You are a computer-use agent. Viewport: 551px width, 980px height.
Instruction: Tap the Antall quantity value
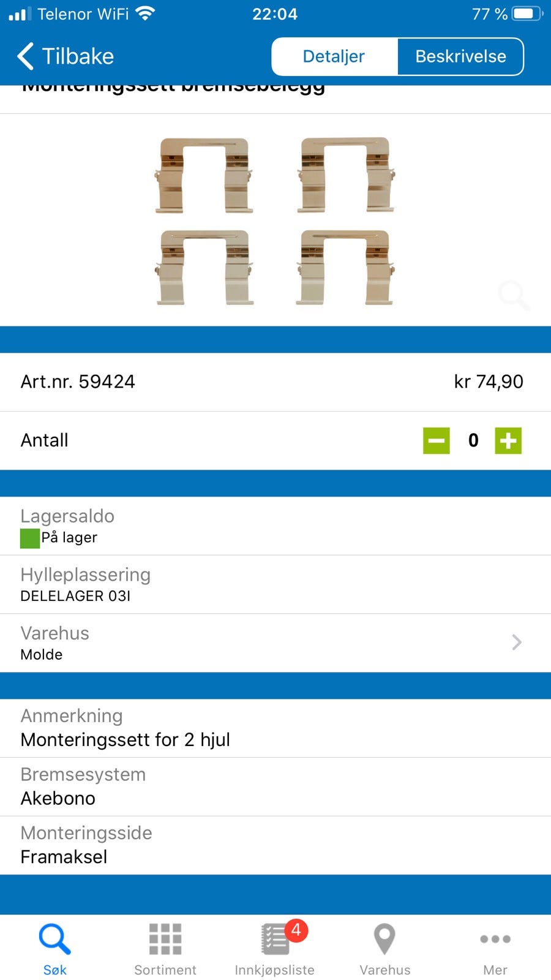(473, 440)
